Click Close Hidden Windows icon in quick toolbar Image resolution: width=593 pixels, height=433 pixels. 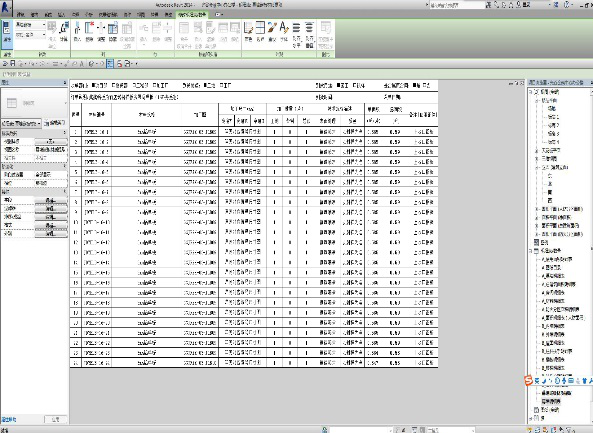119,64
